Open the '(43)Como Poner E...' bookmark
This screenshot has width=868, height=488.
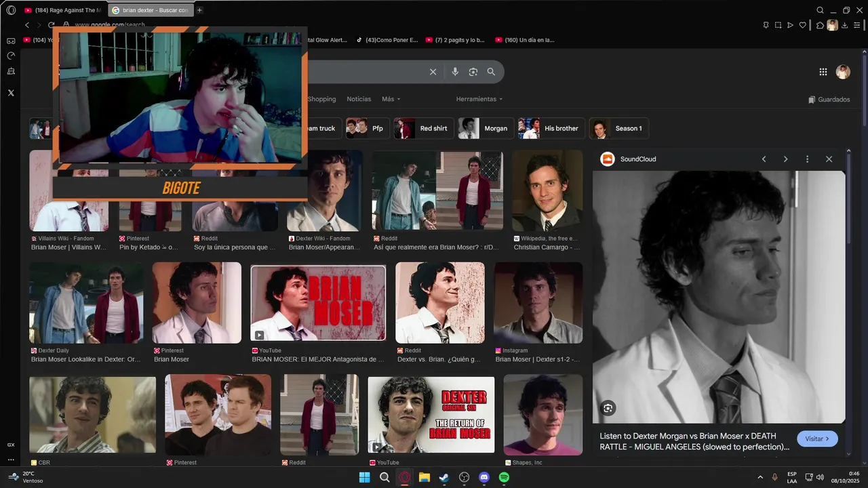click(387, 40)
